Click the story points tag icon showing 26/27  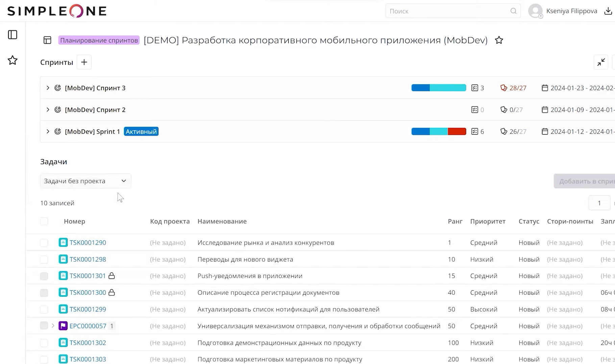(x=503, y=131)
